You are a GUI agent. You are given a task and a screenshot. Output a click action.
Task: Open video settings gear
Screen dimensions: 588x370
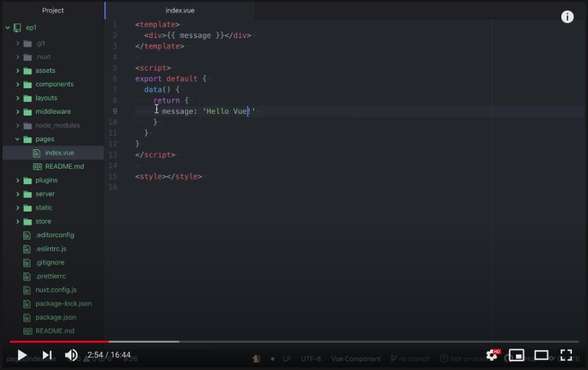(x=492, y=355)
